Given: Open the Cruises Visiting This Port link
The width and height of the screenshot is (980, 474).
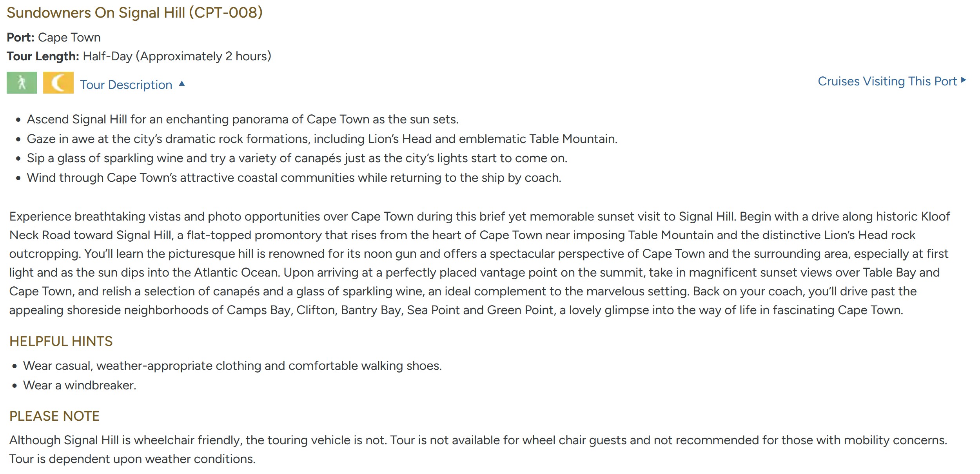Looking at the screenshot, I should pos(887,81).
